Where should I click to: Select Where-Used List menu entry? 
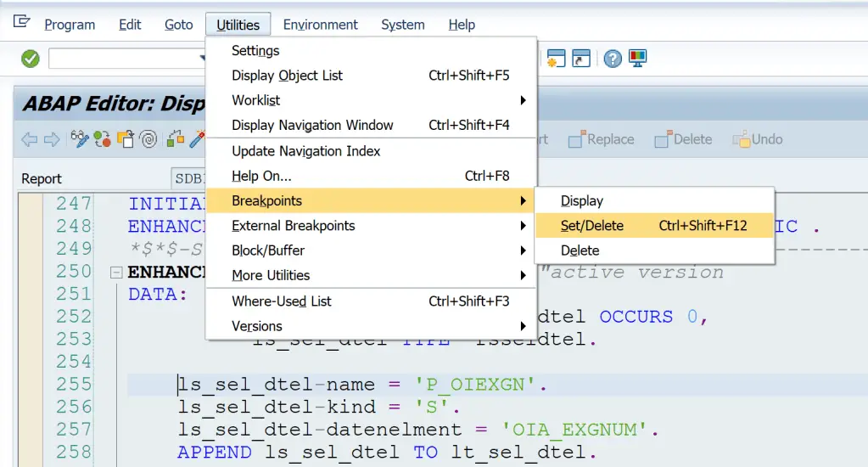(371, 301)
